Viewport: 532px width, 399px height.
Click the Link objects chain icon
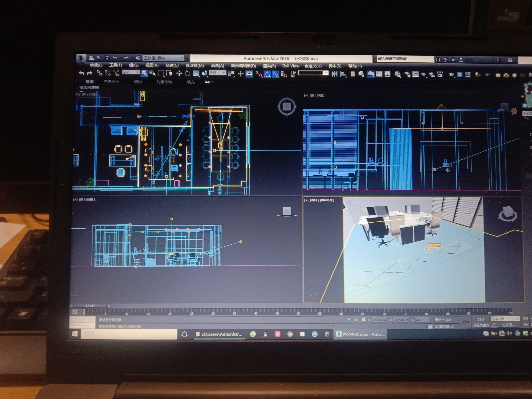(x=99, y=73)
